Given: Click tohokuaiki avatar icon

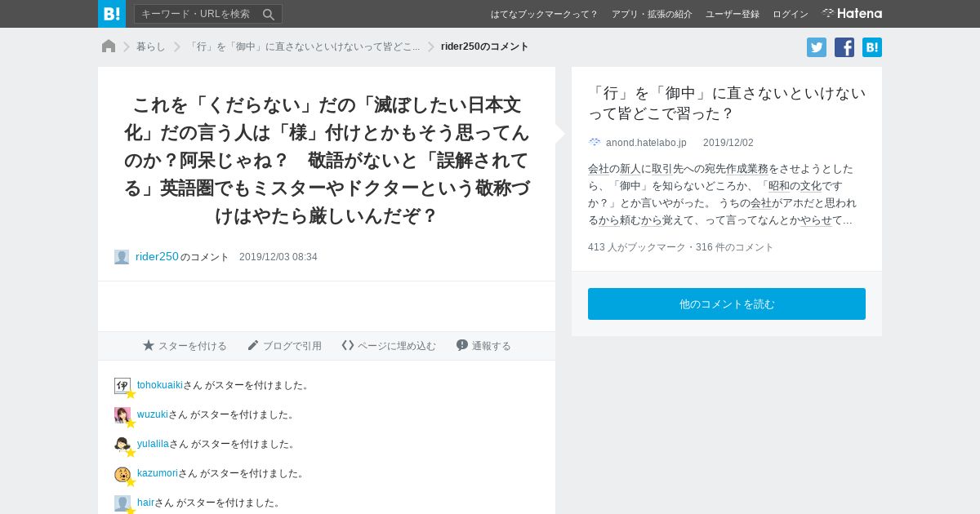Looking at the screenshot, I should tap(122, 386).
